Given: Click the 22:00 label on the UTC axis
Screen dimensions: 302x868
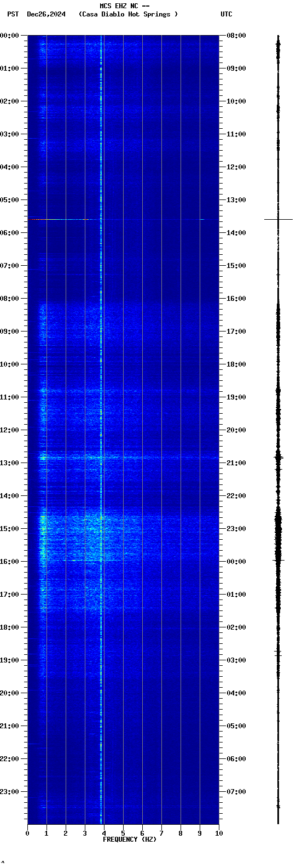Looking at the screenshot, I should coord(236,496).
